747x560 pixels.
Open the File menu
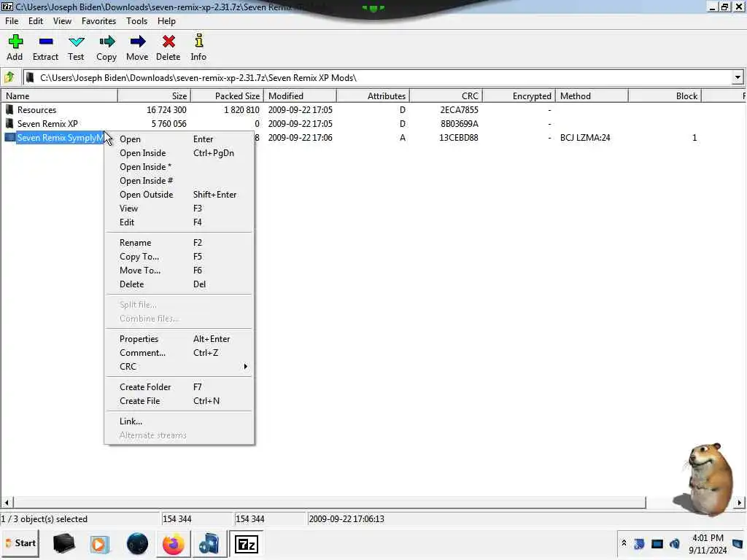[12, 21]
